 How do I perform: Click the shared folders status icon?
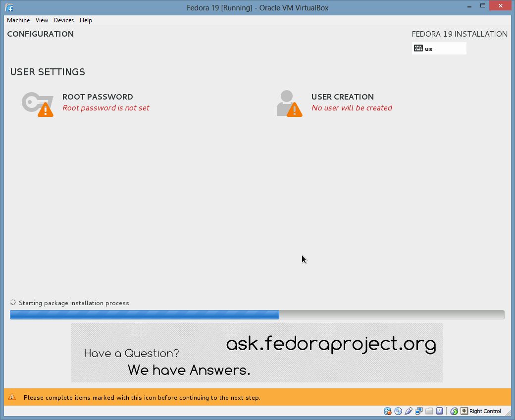point(429,411)
